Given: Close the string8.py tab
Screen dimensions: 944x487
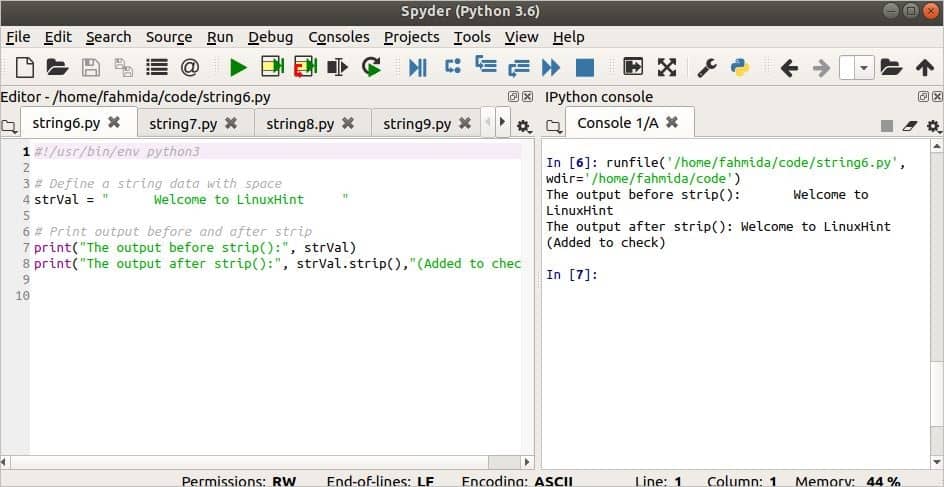Looking at the screenshot, I should click(x=347, y=123).
